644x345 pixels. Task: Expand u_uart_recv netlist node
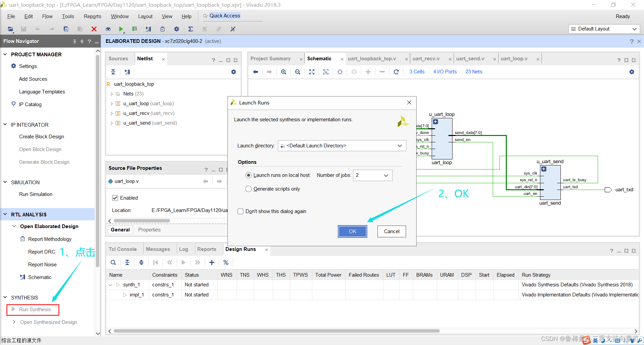pyautogui.click(x=111, y=114)
